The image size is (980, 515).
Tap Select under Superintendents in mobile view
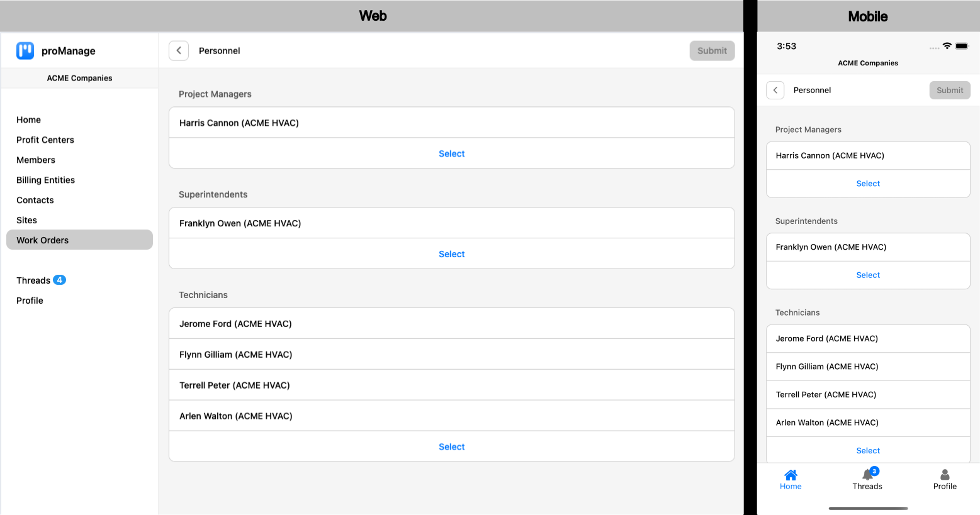point(868,275)
